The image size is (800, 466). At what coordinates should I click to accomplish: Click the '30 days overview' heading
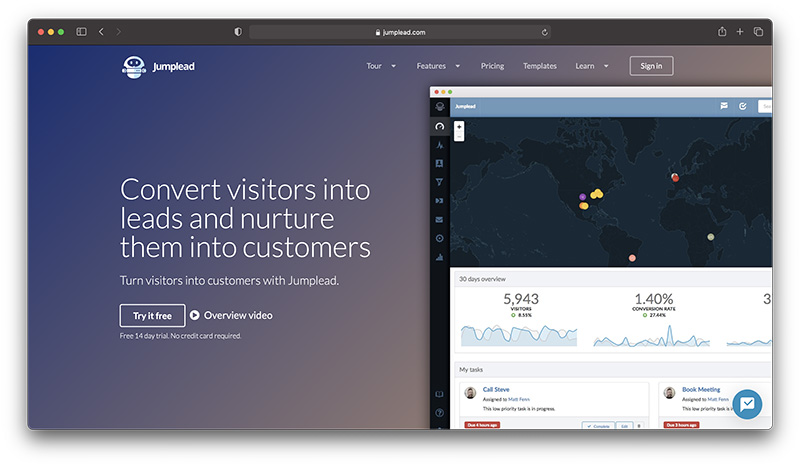click(x=482, y=279)
